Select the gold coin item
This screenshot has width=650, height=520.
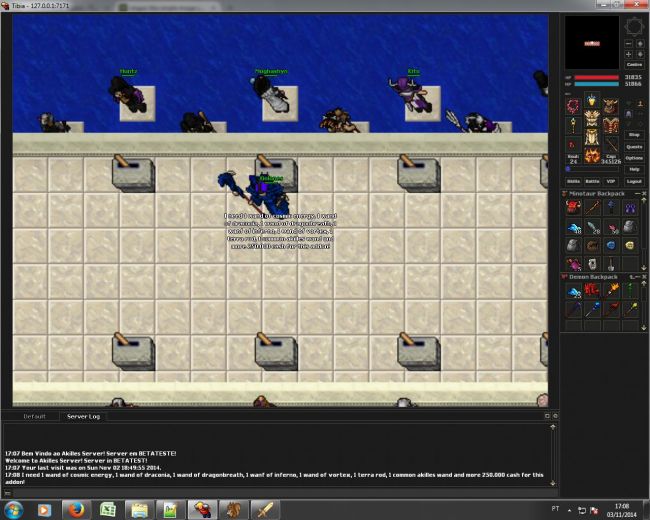(x=629, y=245)
